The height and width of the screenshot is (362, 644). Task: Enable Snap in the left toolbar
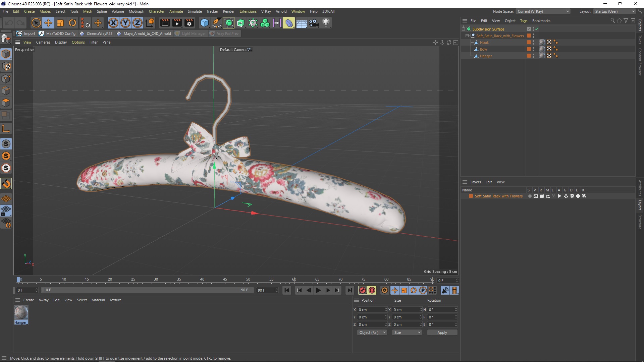pos(6,183)
